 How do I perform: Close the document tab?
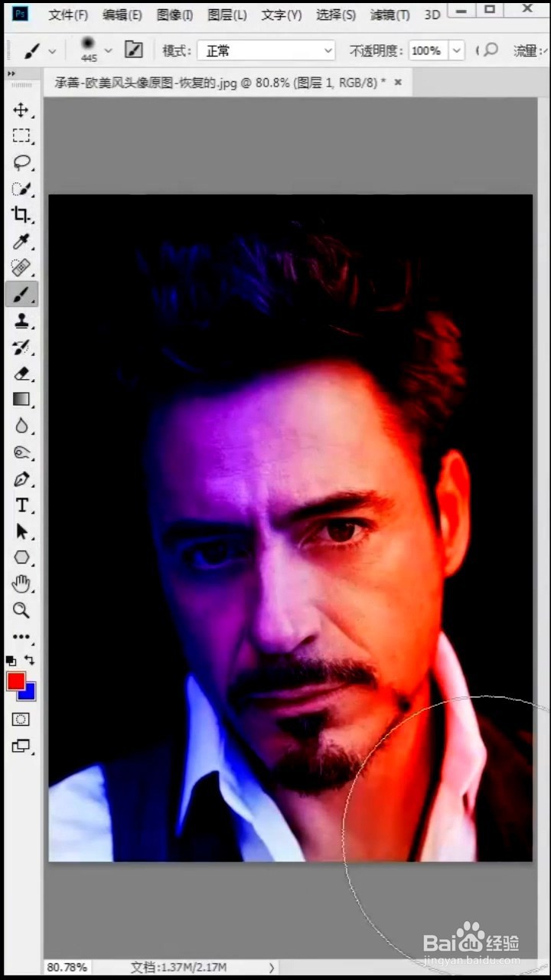pos(398,83)
